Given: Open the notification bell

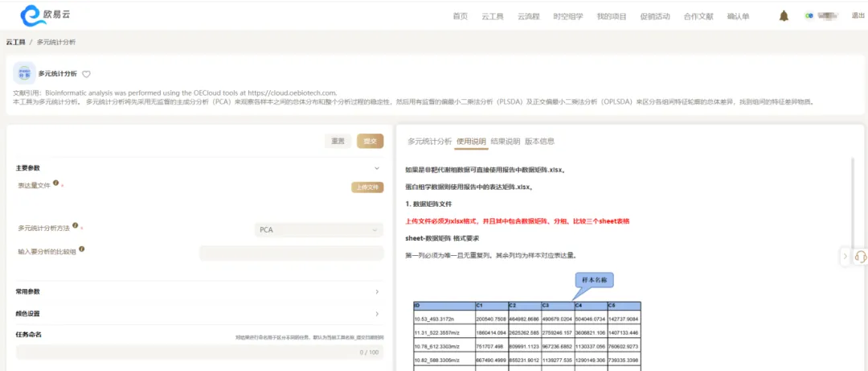Looking at the screenshot, I should (x=784, y=16).
